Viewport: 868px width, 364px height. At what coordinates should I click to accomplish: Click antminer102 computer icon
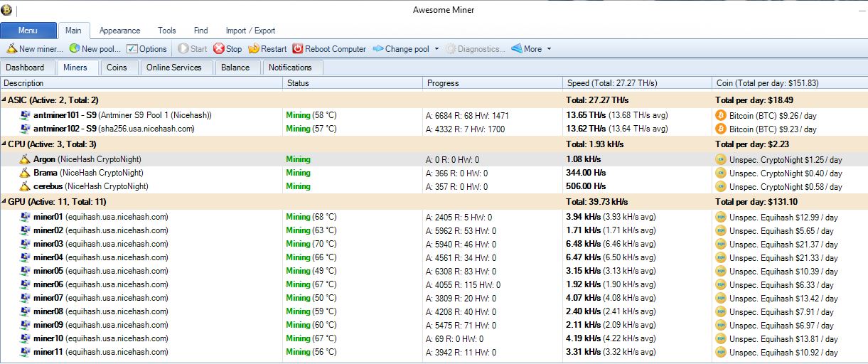pos(26,129)
